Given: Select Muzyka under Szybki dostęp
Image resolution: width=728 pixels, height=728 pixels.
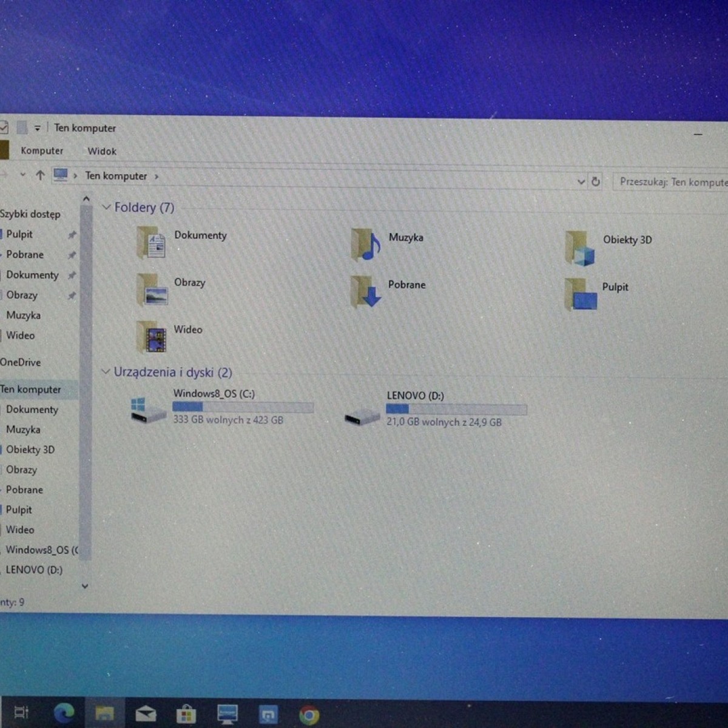Looking at the screenshot, I should pyautogui.click(x=23, y=315).
